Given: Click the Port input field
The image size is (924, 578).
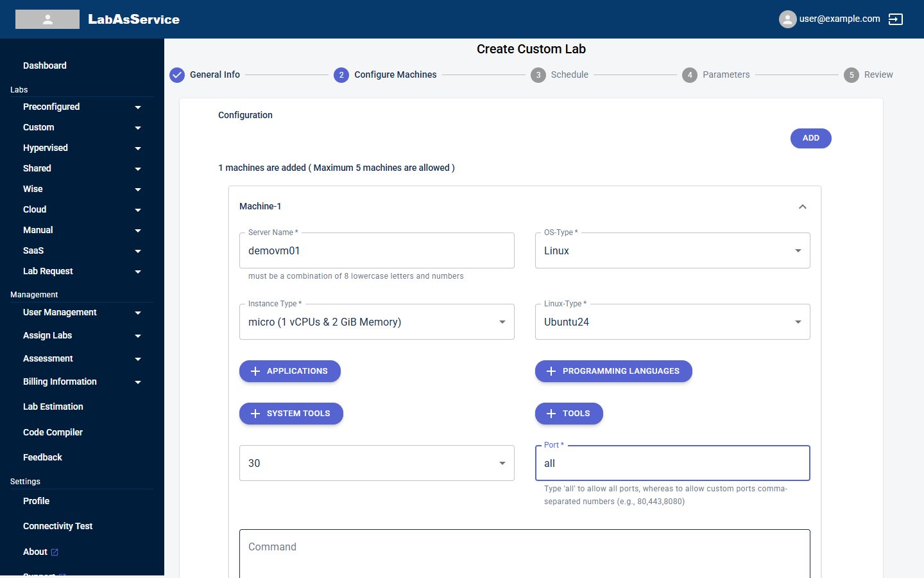Looking at the screenshot, I should coord(672,463).
